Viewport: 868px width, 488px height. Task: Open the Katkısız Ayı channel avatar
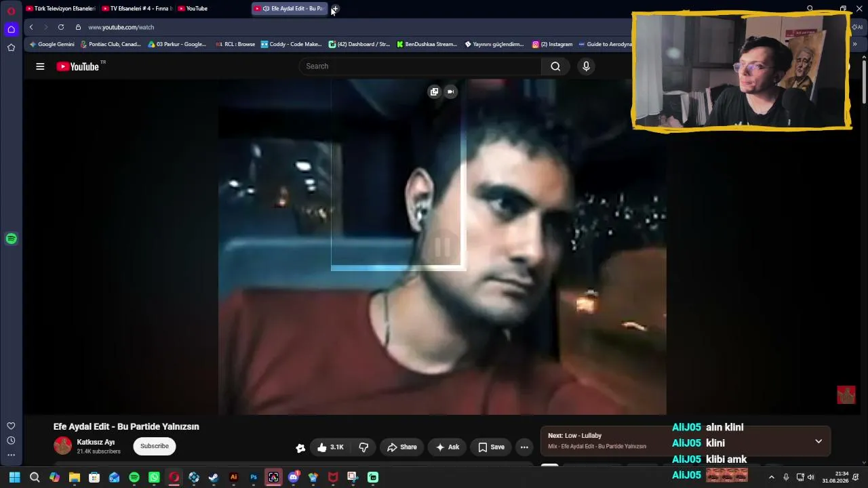(62, 445)
